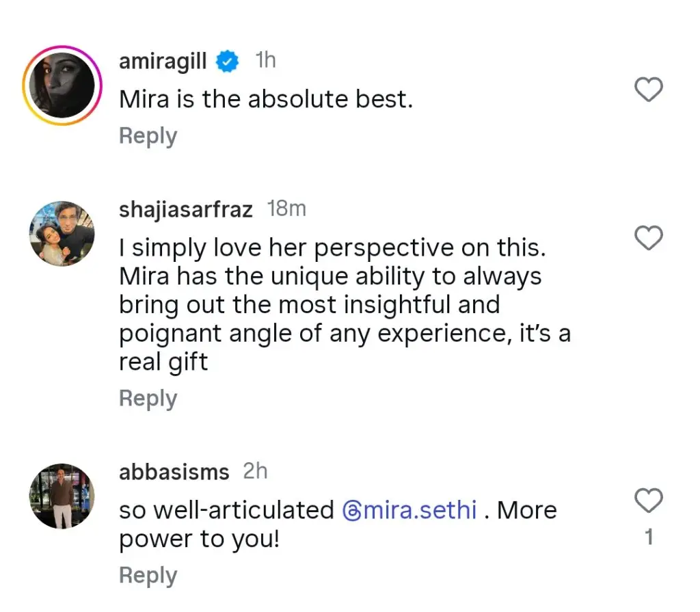
Task: Open the amiragill username
Action: (x=163, y=62)
